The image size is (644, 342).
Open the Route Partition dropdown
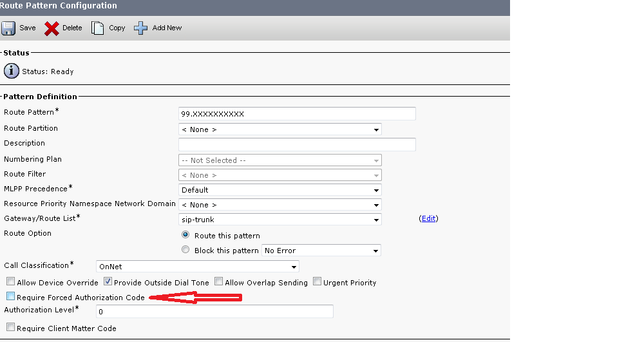click(x=280, y=129)
